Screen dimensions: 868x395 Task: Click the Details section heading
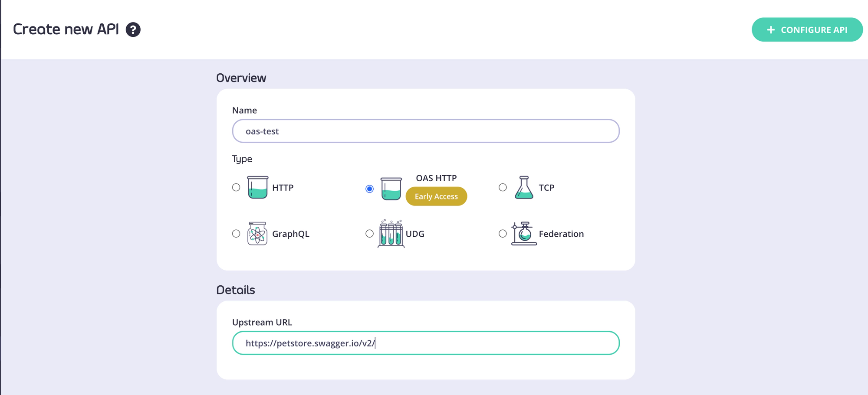236,290
